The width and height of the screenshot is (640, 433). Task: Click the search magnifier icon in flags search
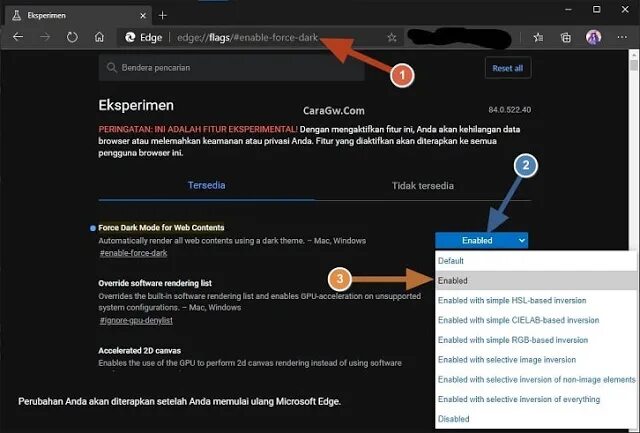111,68
